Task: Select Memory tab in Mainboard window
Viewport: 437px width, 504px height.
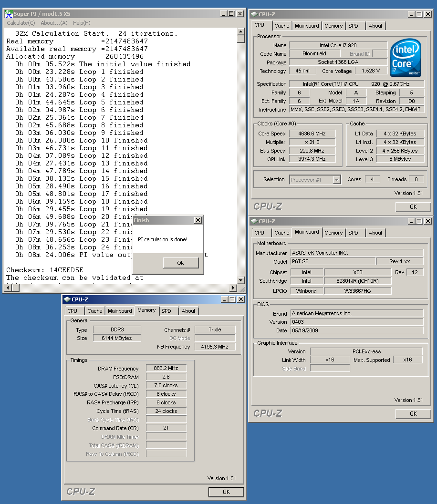Action: (x=333, y=233)
